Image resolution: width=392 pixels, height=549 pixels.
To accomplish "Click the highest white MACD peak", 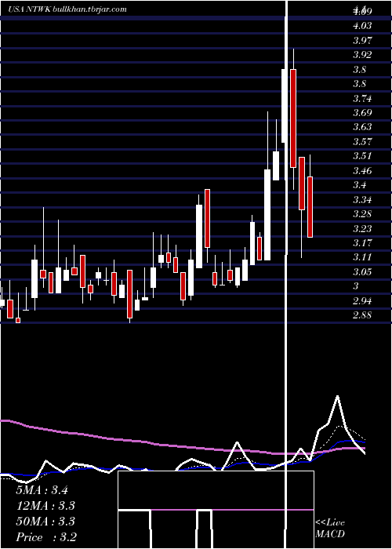I will [338, 397].
